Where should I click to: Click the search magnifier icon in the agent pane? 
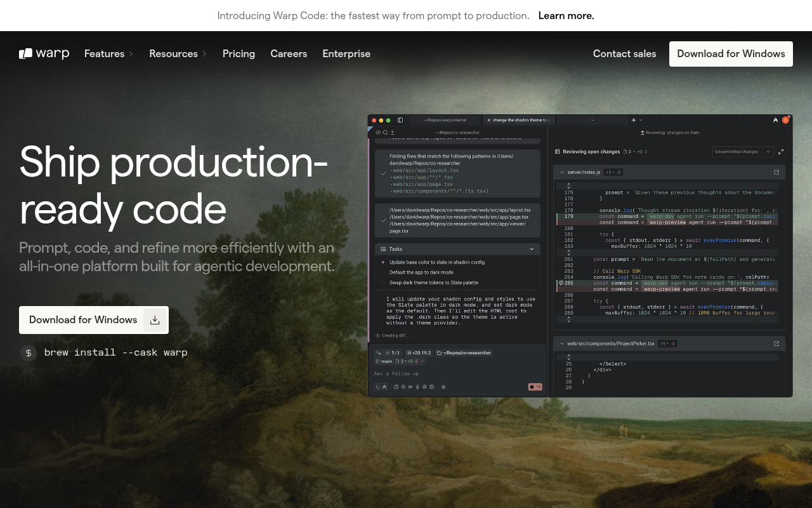pyautogui.click(x=385, y=133)
